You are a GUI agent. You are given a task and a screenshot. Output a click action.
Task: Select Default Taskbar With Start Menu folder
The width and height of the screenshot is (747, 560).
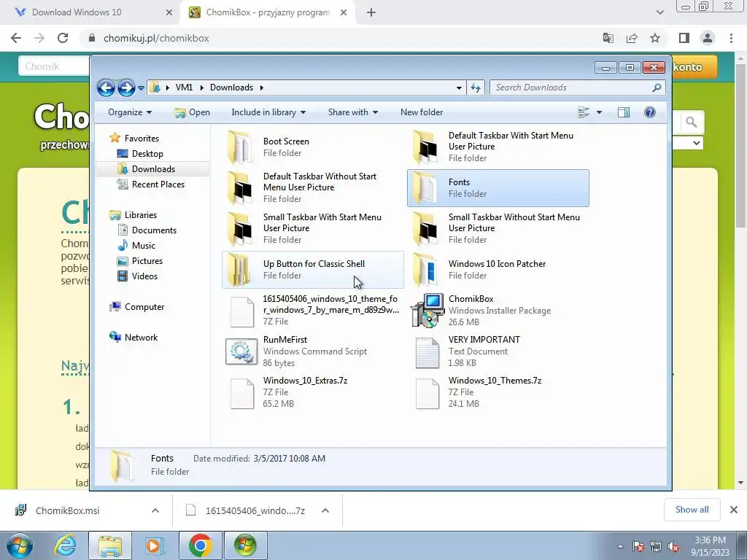tap(498, 147)
